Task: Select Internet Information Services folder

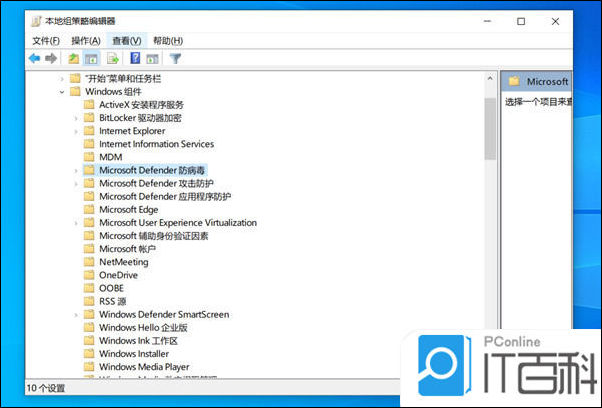Action: click(x=156, y=144)
